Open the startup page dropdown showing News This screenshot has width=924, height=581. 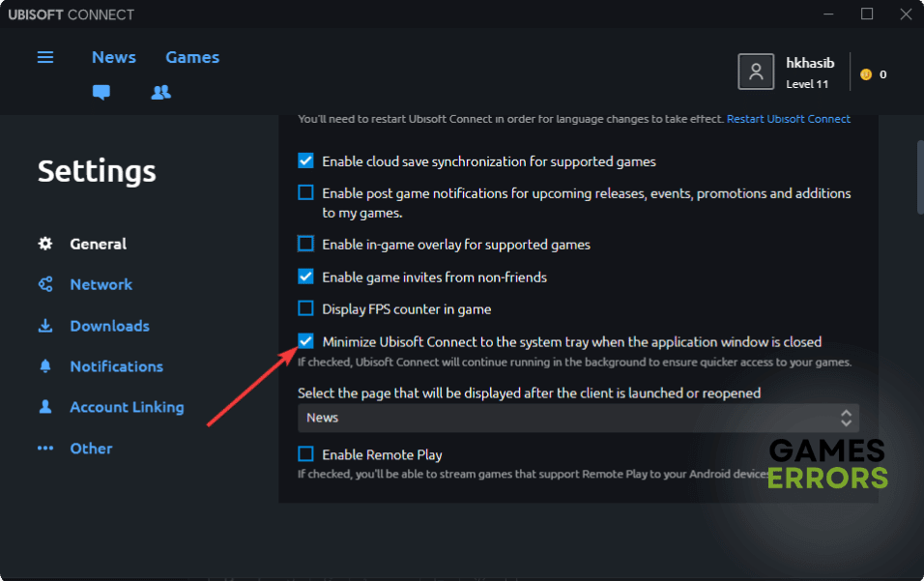point(578,418)
